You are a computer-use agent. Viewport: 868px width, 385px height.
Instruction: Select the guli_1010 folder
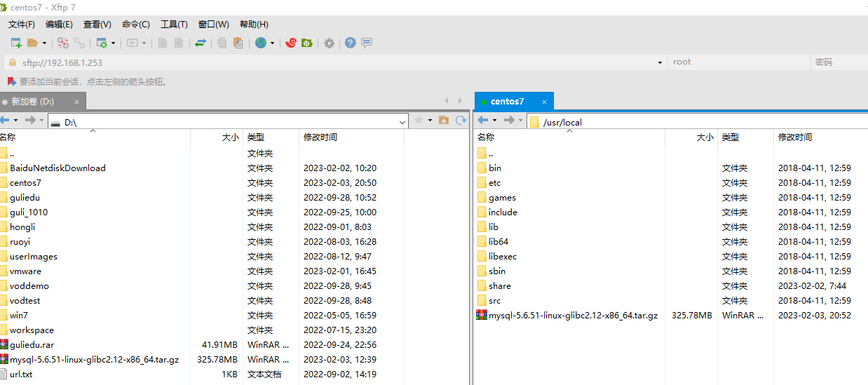click(29, 212)
